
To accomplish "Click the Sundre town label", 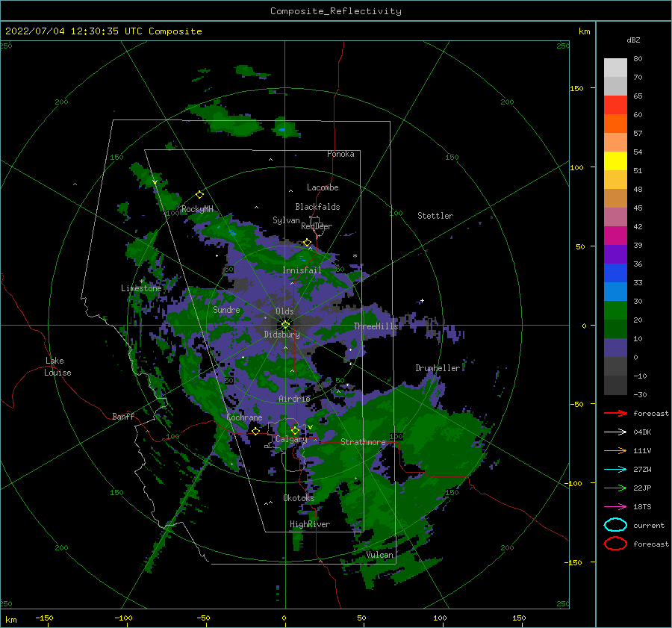I will coord(226,309).
